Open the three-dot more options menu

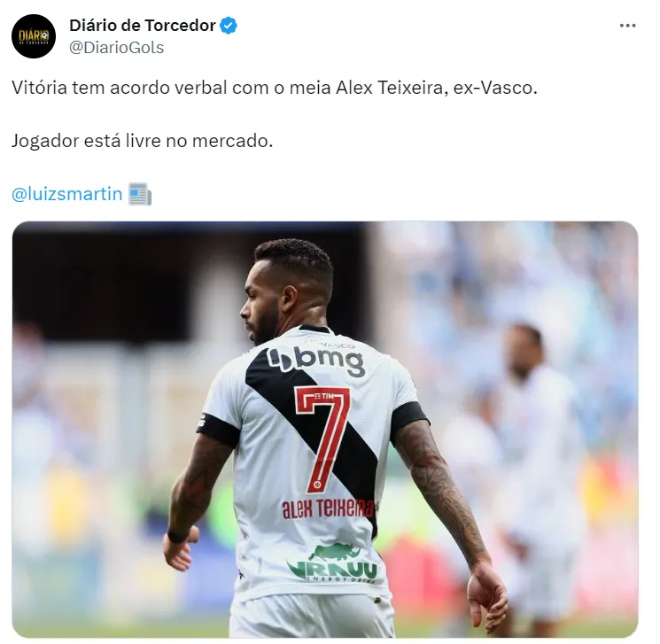click(627, 26)
